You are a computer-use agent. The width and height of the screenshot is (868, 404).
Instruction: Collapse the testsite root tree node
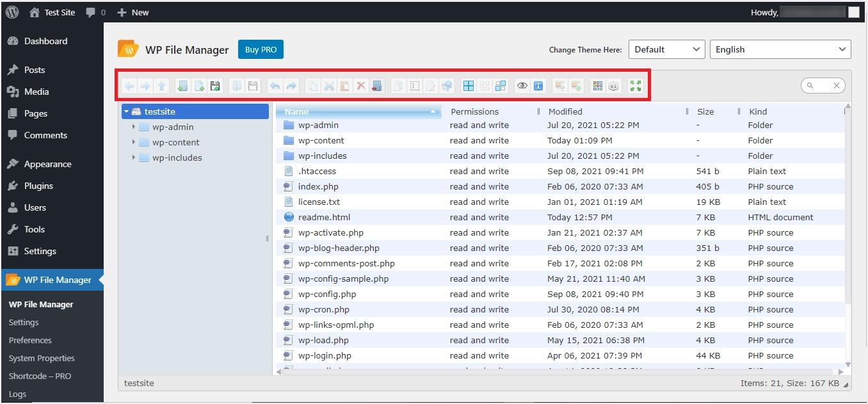point(127,111)
